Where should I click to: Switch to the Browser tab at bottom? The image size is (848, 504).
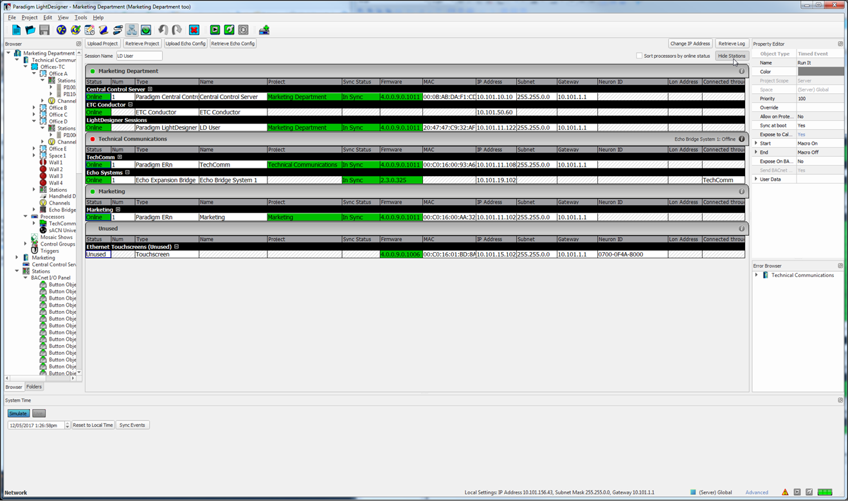[x=14, y=387]
